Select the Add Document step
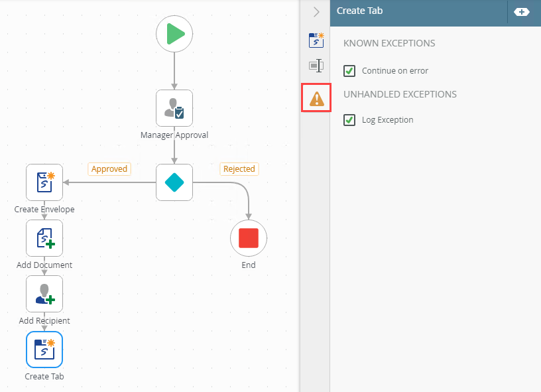Screen dimensions: 541x392 [44, 238]
